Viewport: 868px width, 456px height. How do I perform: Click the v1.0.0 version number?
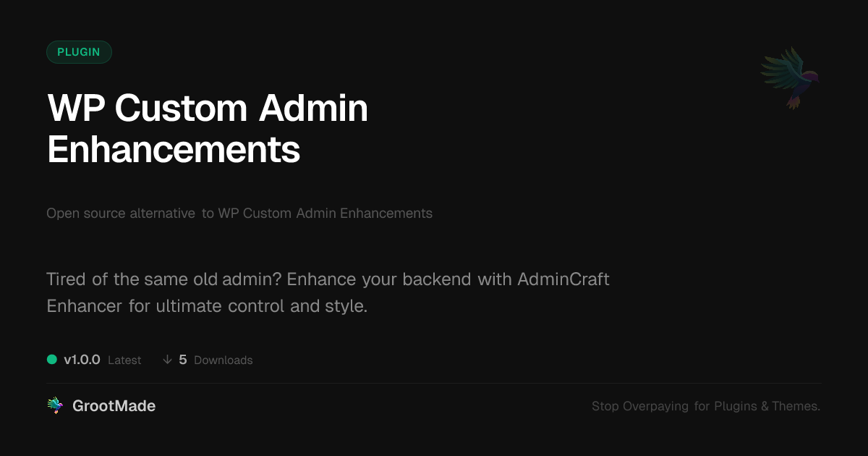[82, 360]
